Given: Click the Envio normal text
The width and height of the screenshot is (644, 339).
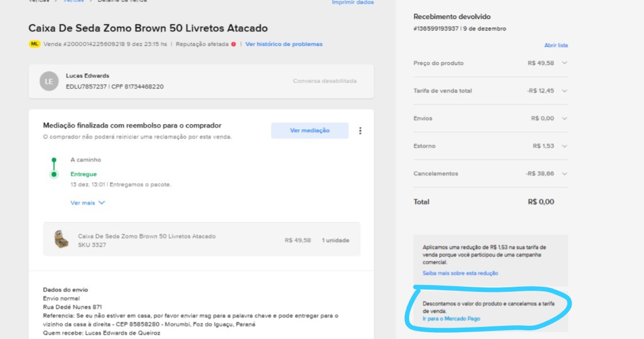Looking at the screenshot, I should (x=61, y=298).
